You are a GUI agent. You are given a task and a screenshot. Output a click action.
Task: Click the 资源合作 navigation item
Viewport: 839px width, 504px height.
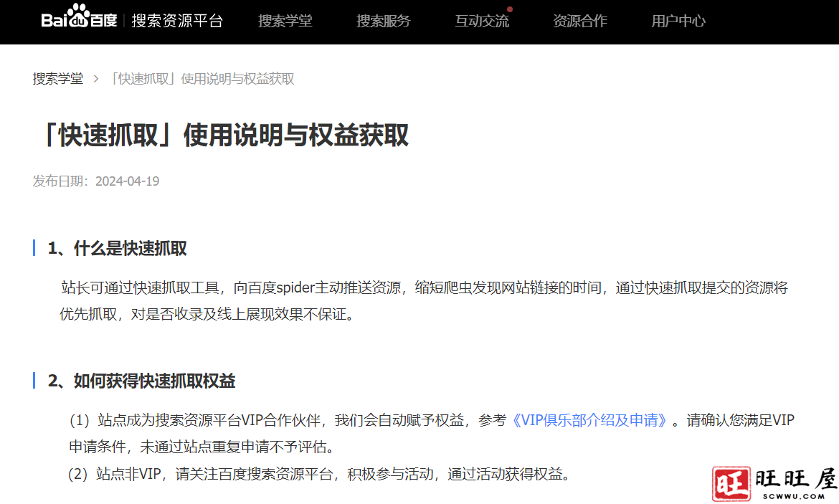point(580,22)
